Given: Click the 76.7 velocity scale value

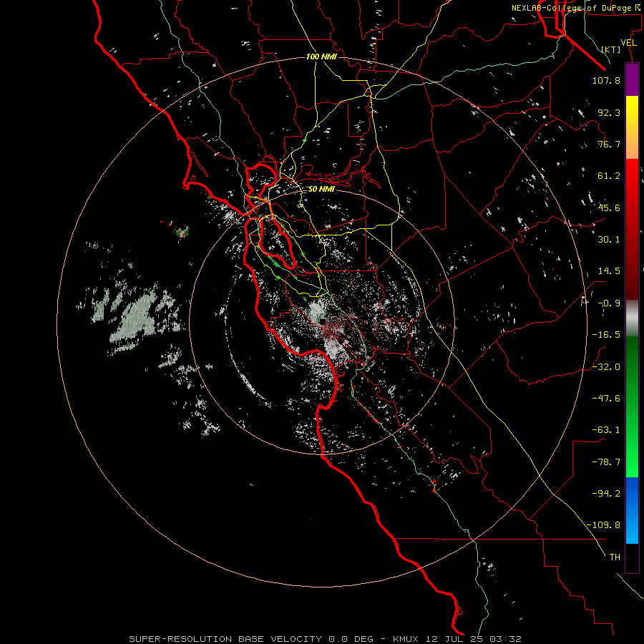Looking at the screenshot, I should [609, 144].
